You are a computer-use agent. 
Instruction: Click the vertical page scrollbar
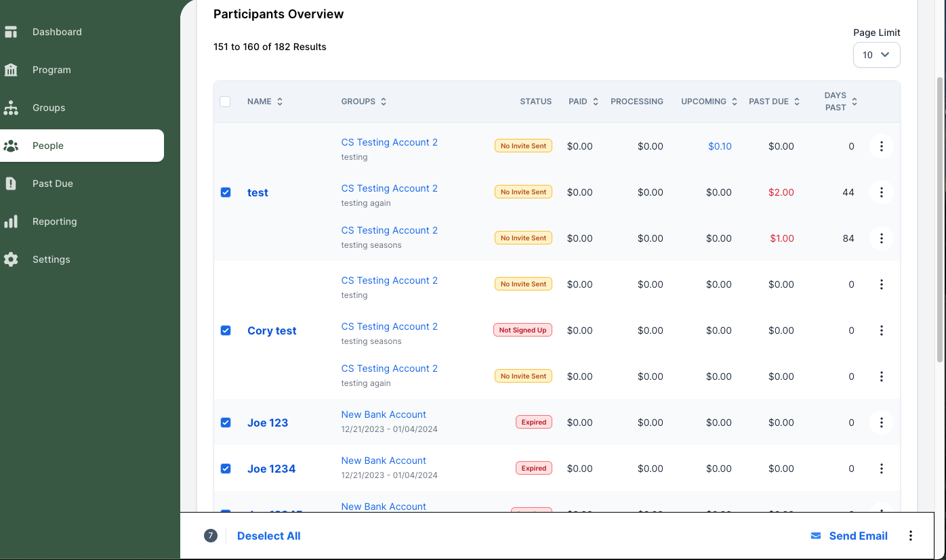940,219
